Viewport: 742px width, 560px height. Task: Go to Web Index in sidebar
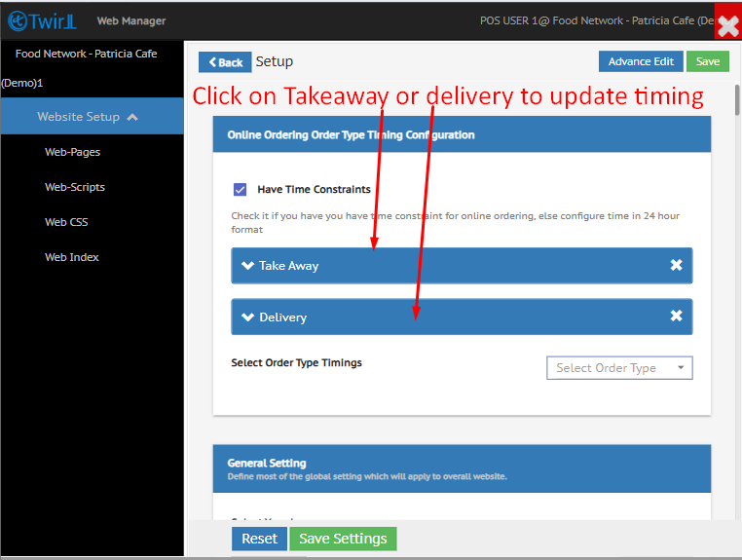72,257
